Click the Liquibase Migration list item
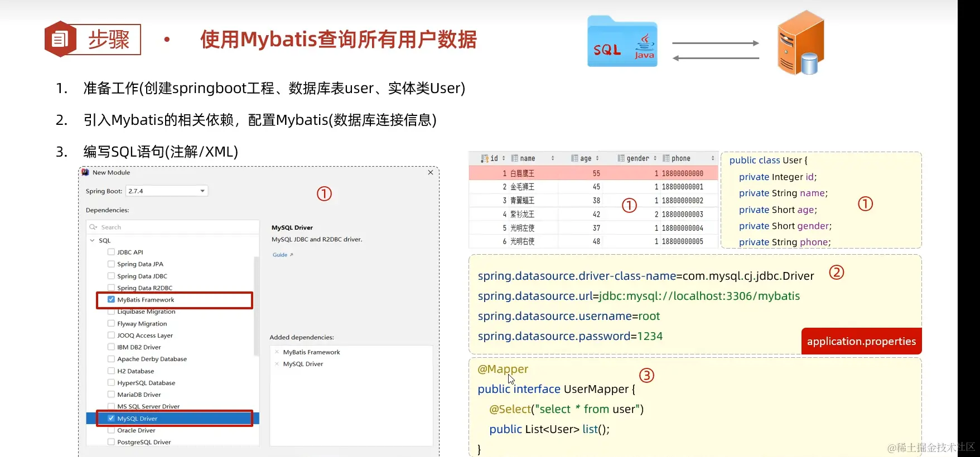The image size is (980, 457). point(146,312)
